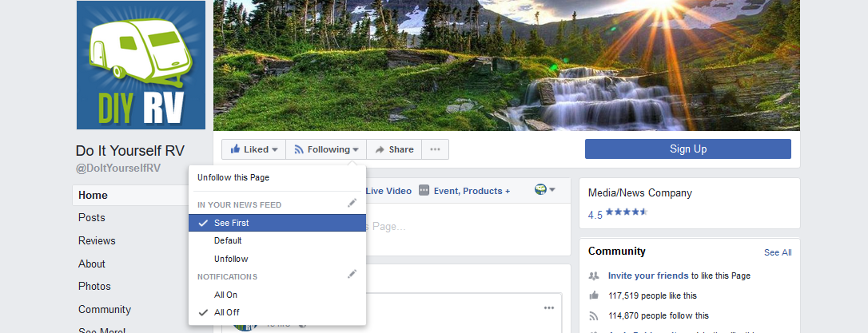Edit In Your News Feed pencil icon
Screen dimensions: 868x333
[352, 203]
